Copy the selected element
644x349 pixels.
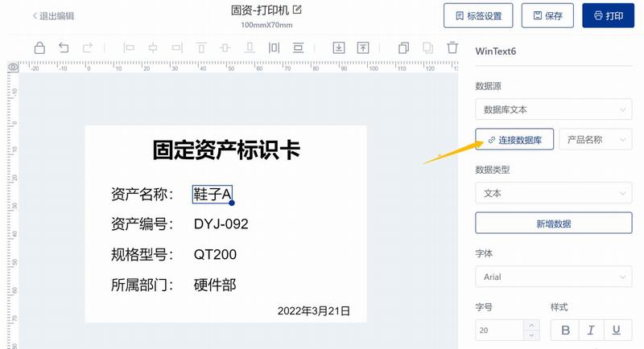(x=404, y=48)
